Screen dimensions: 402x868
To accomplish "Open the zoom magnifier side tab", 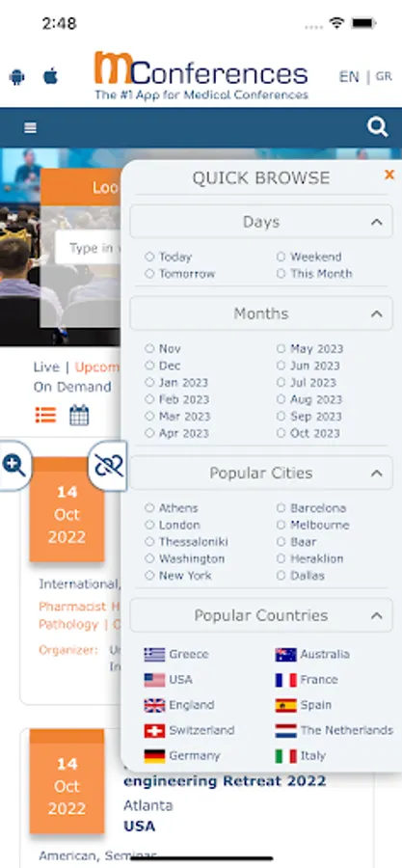I will coord(14,466).
